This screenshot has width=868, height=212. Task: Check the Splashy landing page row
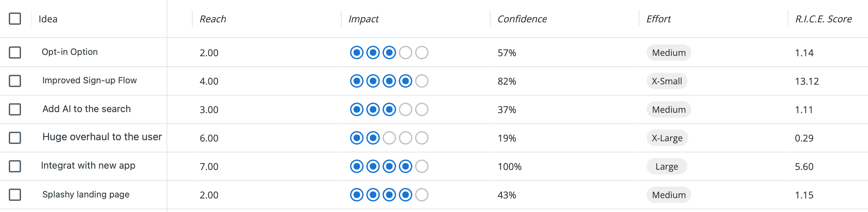pyautogui.click(x=15, y=195)
